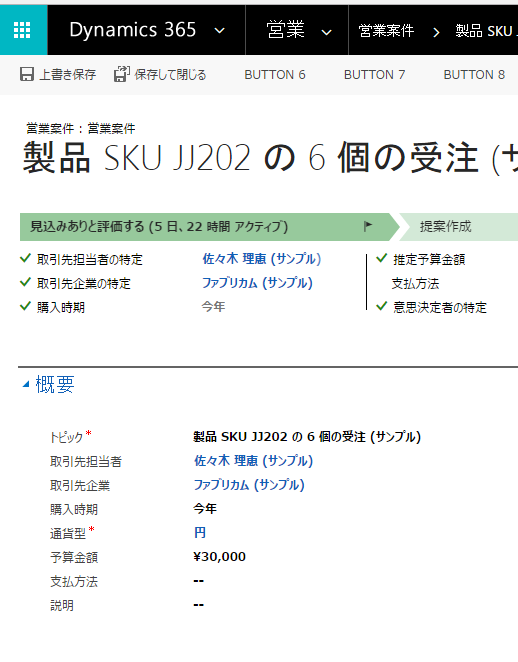518x662 pixels.
Task: Collapse the 概要 section triangle
Action: 26,384
